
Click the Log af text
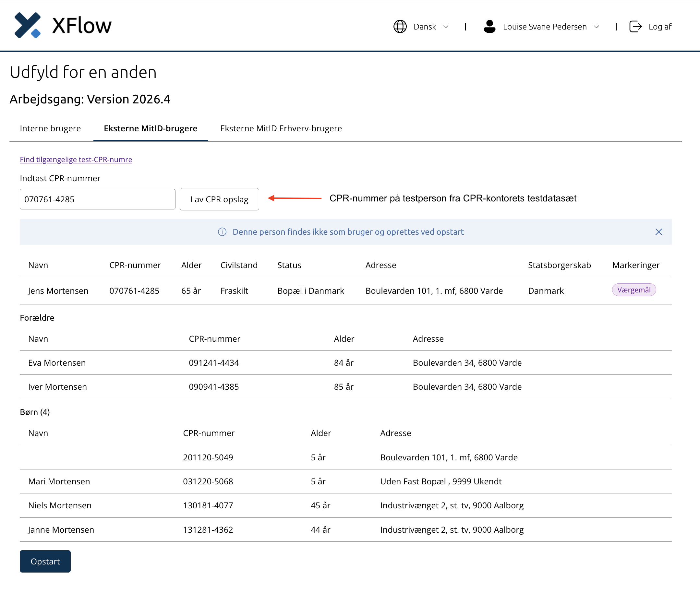660,27
